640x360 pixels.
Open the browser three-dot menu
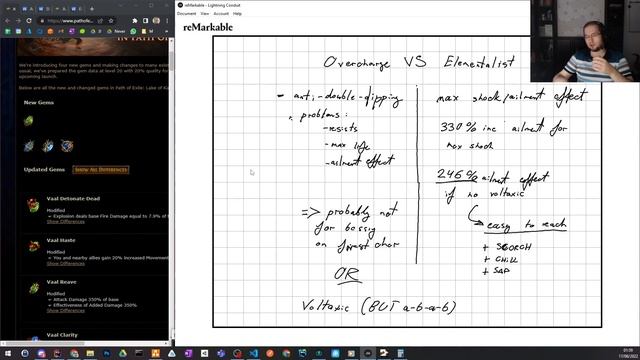tap(167, 21)
